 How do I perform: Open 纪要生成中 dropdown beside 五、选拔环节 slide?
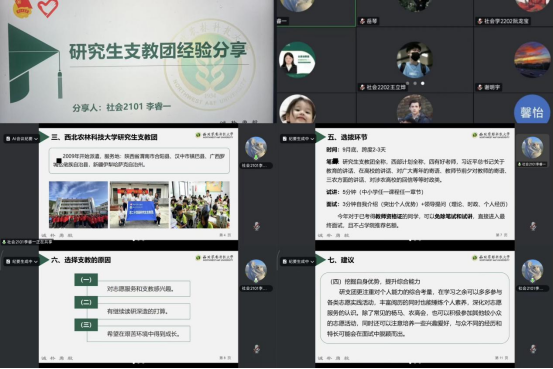[298, 139]
